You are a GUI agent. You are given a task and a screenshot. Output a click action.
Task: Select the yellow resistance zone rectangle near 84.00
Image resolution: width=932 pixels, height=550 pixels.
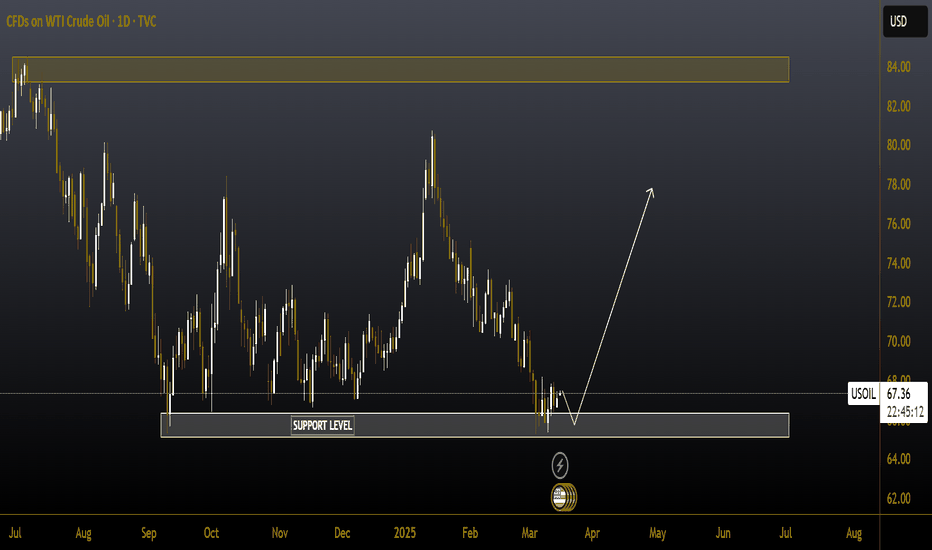pyautogui.click(x=401, y=70)
